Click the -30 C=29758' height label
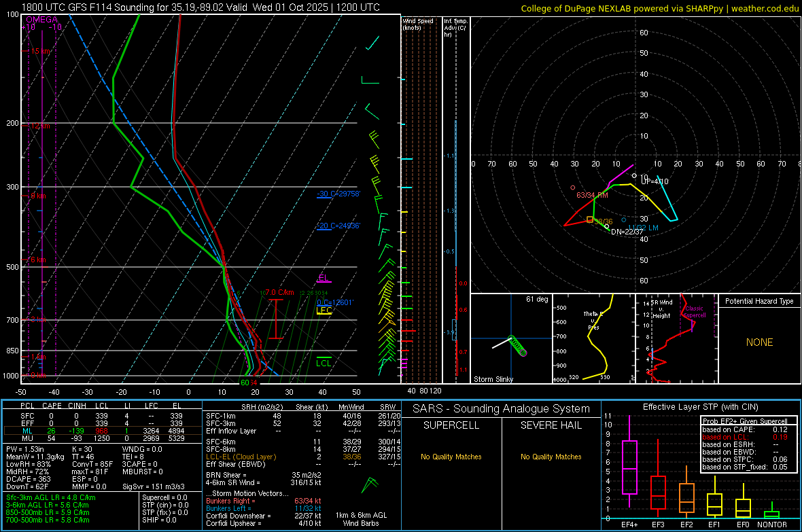Image resolution: width=802 pixels, height=532 pixels. pyautogui.click(x=338, y=194)
